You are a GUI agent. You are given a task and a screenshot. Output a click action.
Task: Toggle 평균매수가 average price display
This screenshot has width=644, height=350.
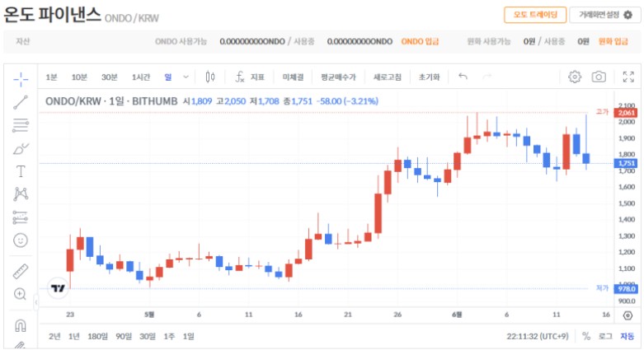(x=338, y=77)
